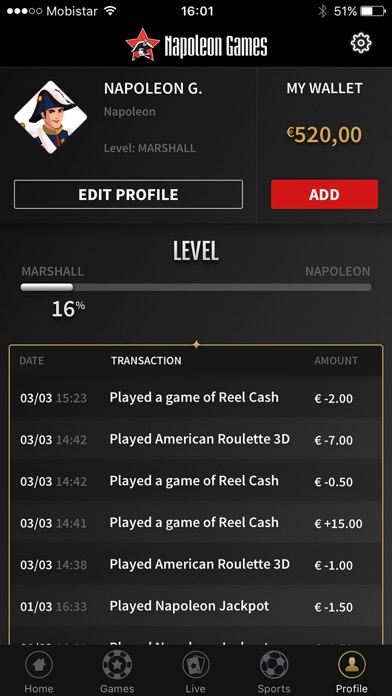Select the AMOUNT column header
The image size is (392, 696).
pyautogui.click(x=336, y=360)
